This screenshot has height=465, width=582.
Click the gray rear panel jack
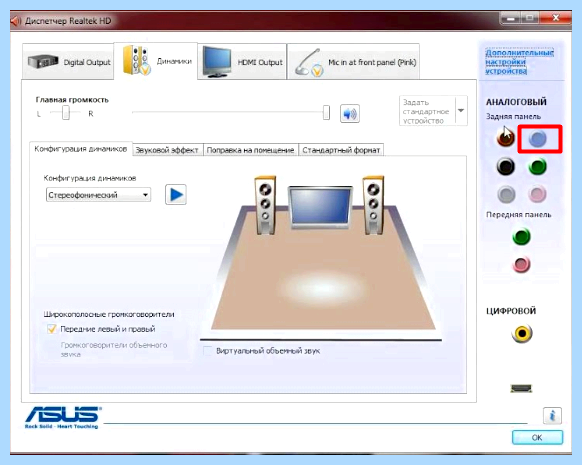coord(506,194)
